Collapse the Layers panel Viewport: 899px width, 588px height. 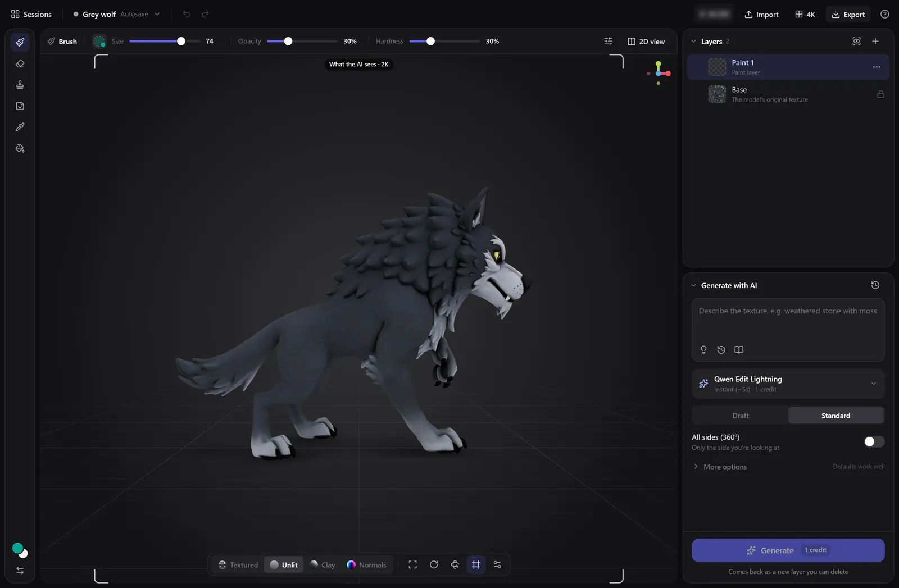pyautogui.click(x=694, y=41)
